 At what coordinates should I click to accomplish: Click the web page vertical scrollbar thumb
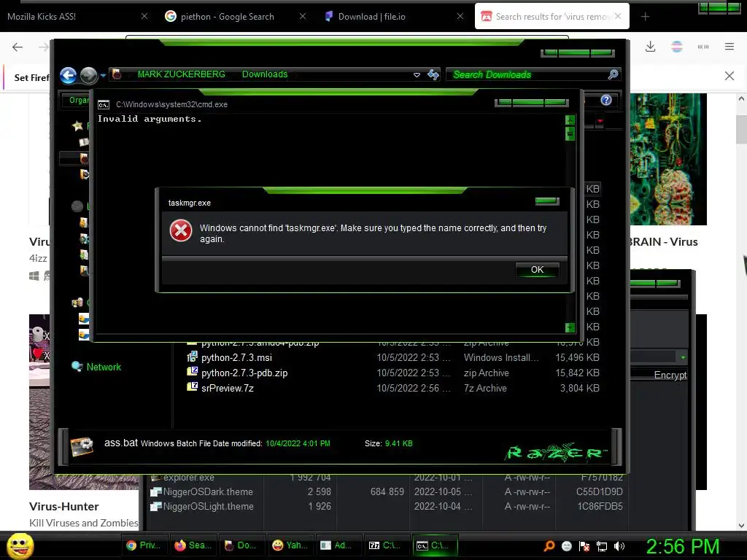[741, 129]
